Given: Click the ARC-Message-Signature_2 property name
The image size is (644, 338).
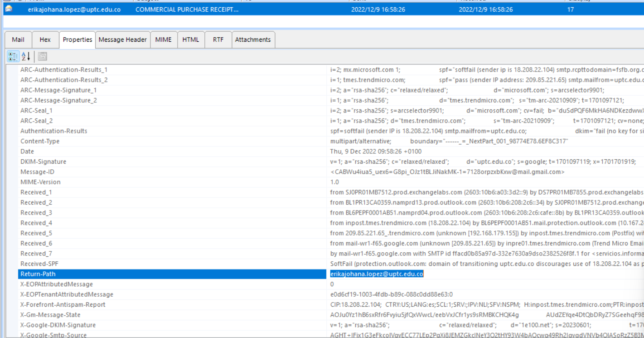Looking at the screenshot, I should point(58,100).
